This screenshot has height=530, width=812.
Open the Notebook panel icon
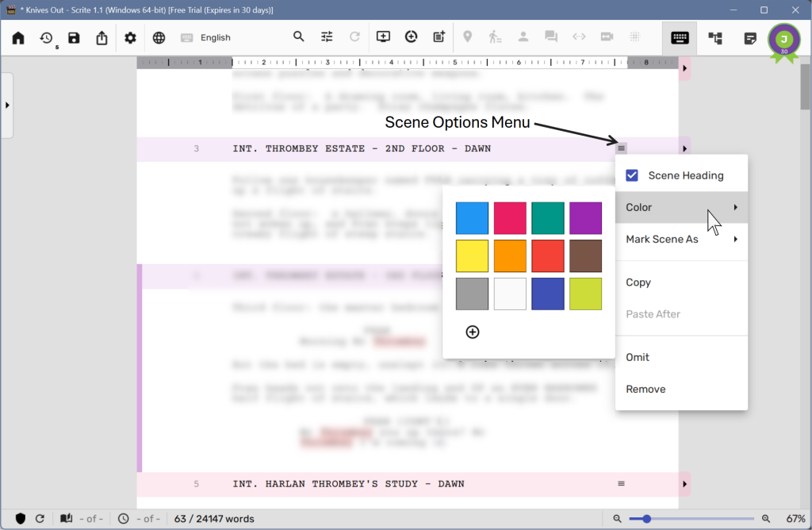point(750,37)
